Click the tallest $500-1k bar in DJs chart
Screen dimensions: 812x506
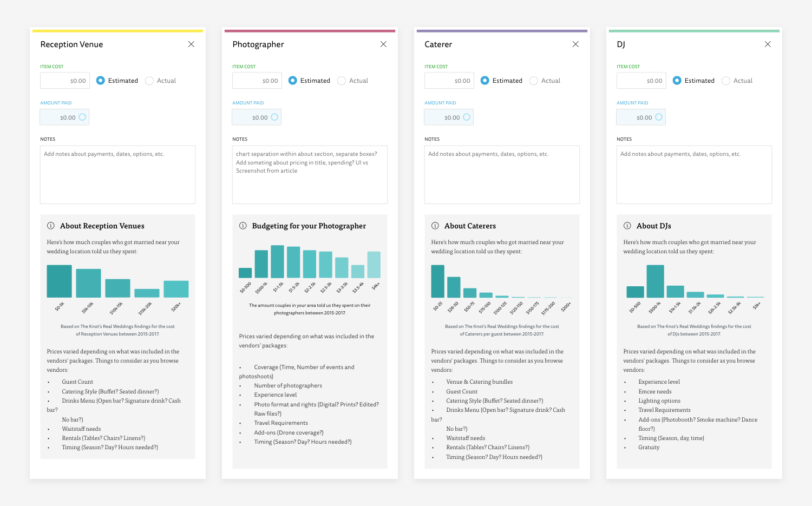(x=656, y=281)
